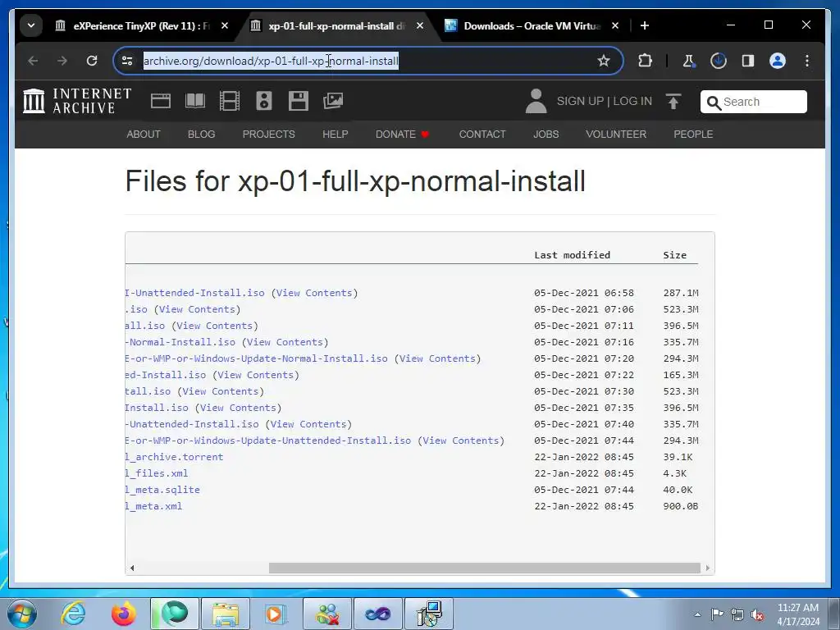Click the scroll left arrow in file list

pos(132,568)
